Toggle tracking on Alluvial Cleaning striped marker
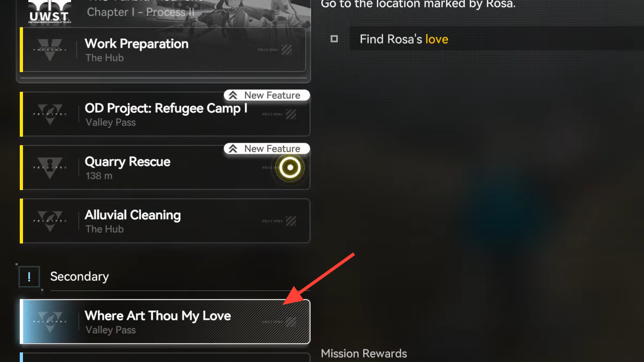The width and height of the screenshot is (644, 362). (x=291, y=221)
